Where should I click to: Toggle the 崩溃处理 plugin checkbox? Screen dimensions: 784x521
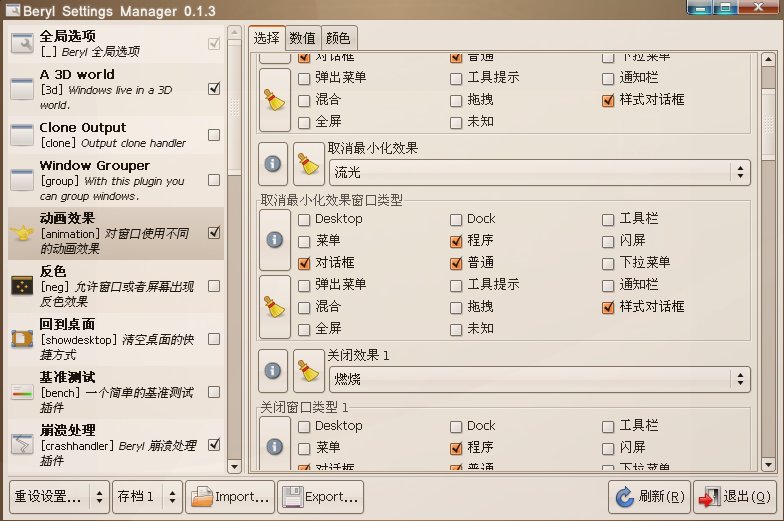[x=214, y=444]
